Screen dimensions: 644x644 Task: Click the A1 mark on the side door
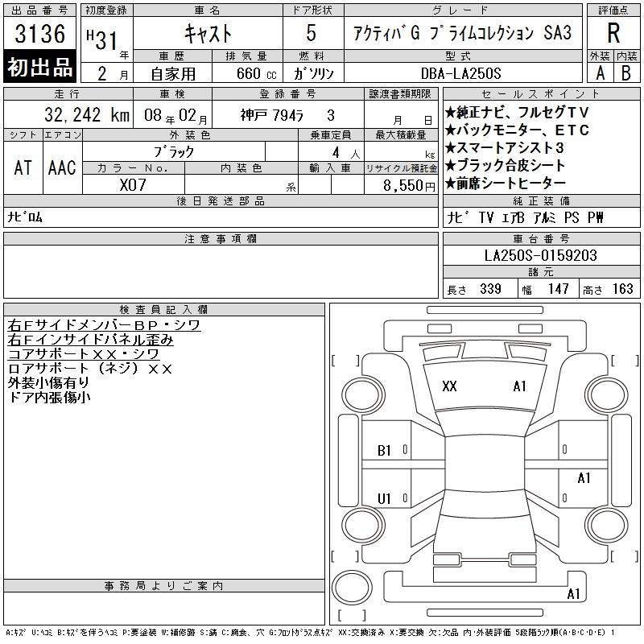[x=584, y=477]
